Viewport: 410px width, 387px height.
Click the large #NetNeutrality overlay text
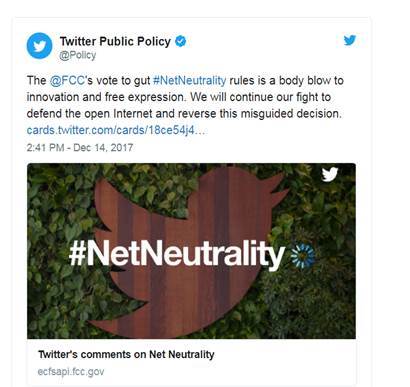(x=177, y=255)
